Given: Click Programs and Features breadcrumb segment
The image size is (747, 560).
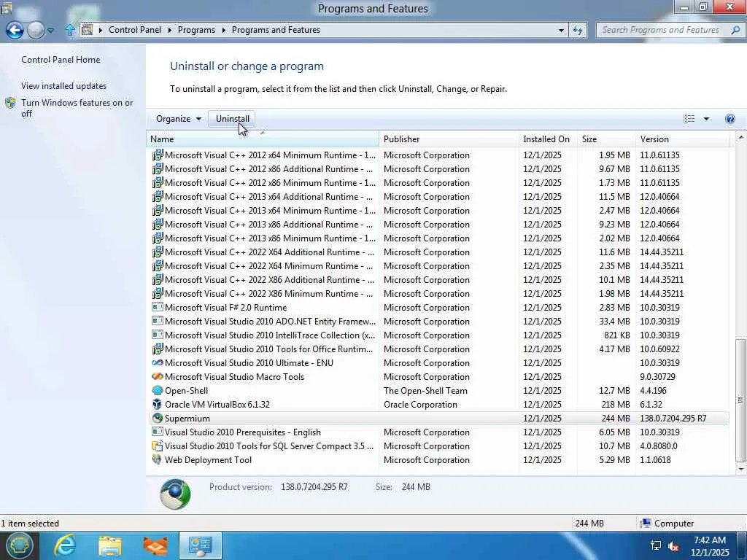Looking at the screenshot, I should point(276,30).
